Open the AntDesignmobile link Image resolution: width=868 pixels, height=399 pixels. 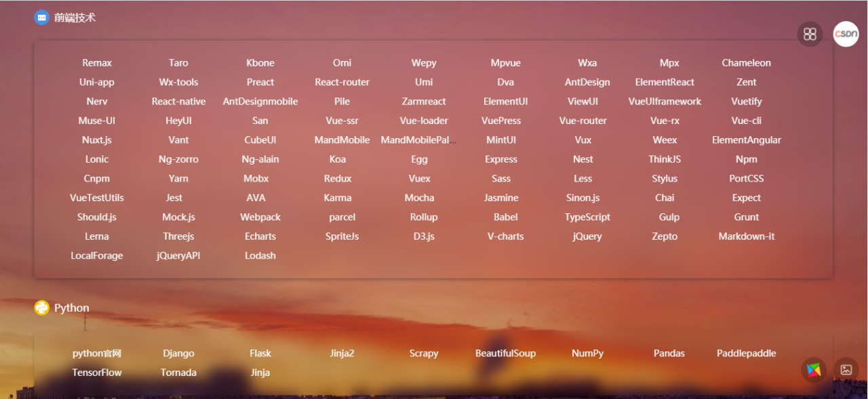point(260,102)
